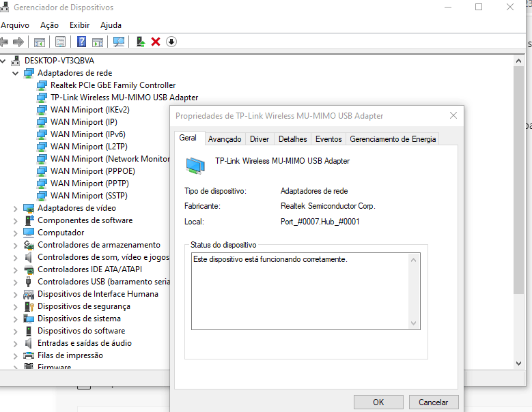The width and height of the screenshot is (532, 412).
Task: Expand Entradas e saídas de áudio node
Action: tap(15, 344)
